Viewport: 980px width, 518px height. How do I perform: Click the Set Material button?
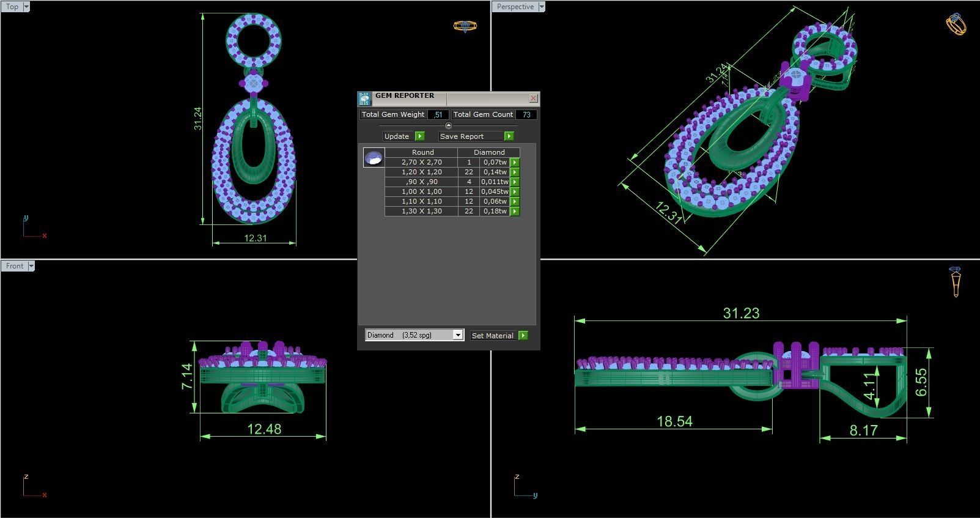(493, 336)
